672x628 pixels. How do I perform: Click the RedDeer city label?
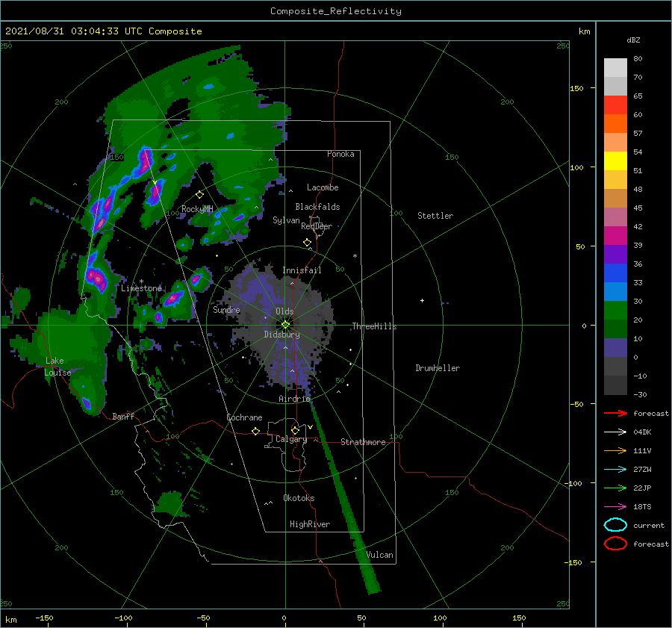(317, 226)
